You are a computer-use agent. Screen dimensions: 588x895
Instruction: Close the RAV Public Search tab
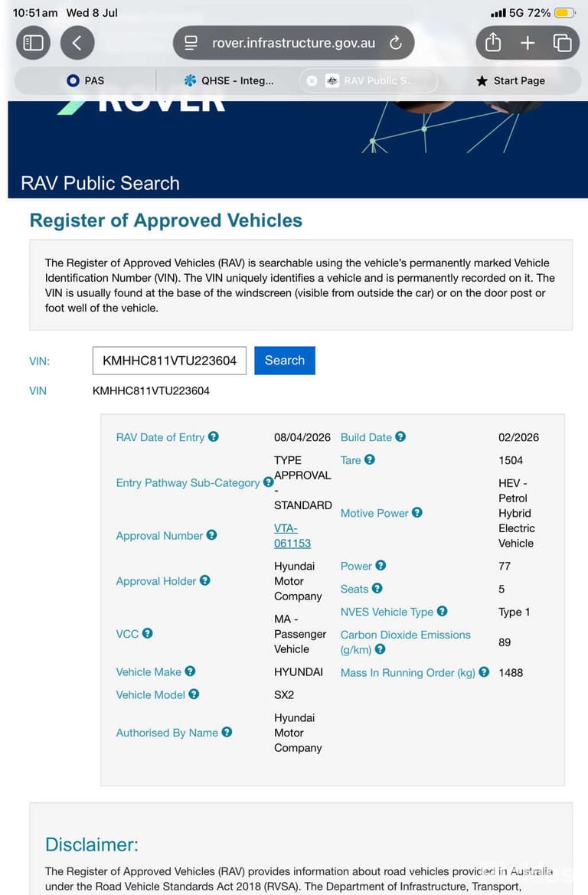pyautogui.click(x=312, y=81)
